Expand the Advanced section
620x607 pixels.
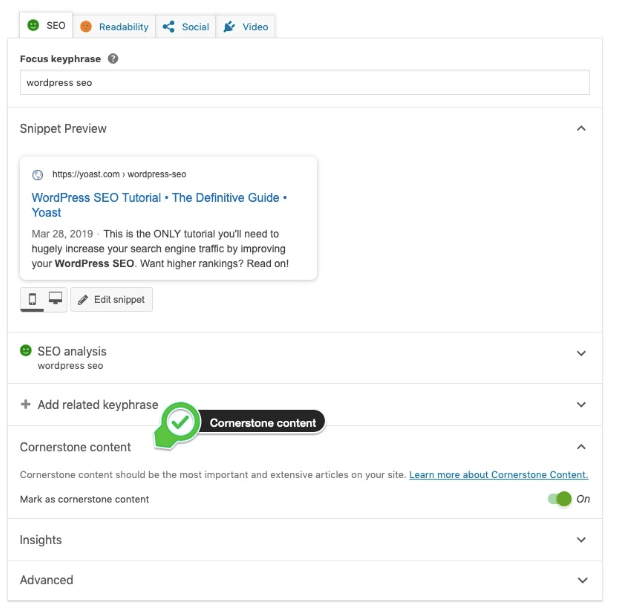582,580
